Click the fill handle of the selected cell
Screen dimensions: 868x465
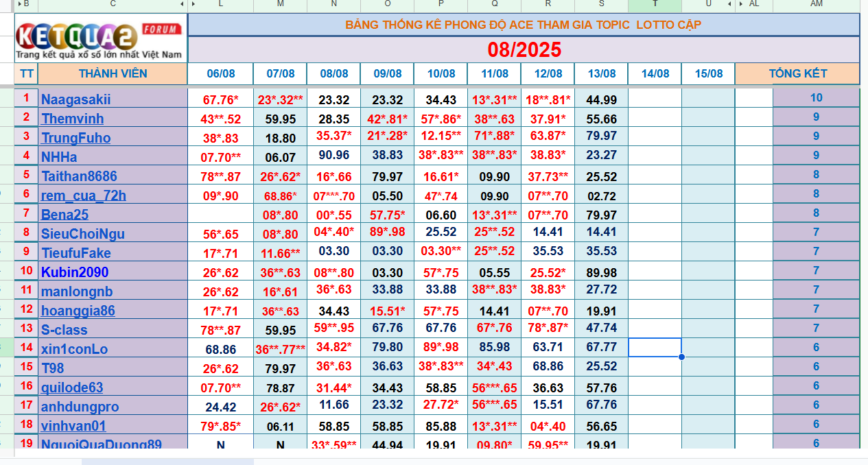[x=681, y=357]
